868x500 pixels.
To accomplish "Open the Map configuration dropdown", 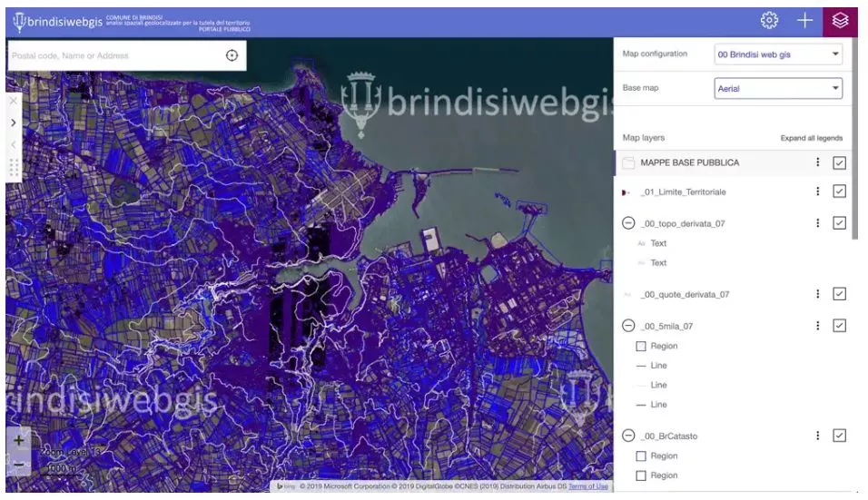I will click(x=778, y=54).
